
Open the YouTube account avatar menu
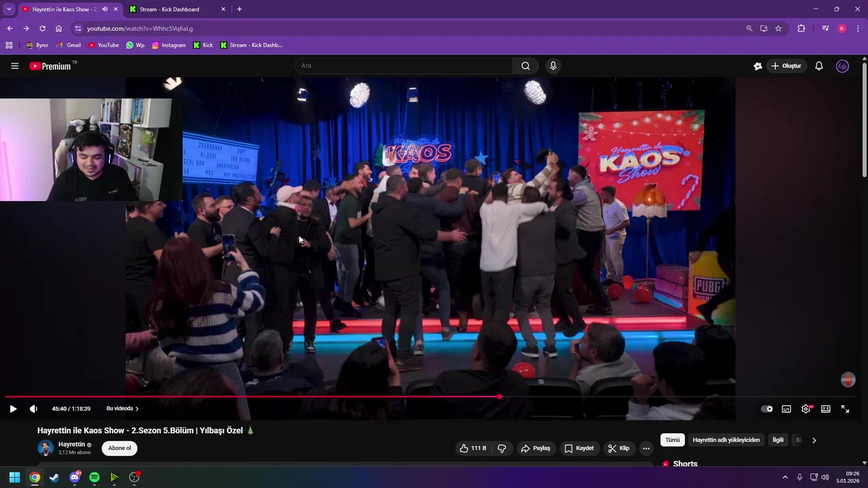[x=842, y=66]
